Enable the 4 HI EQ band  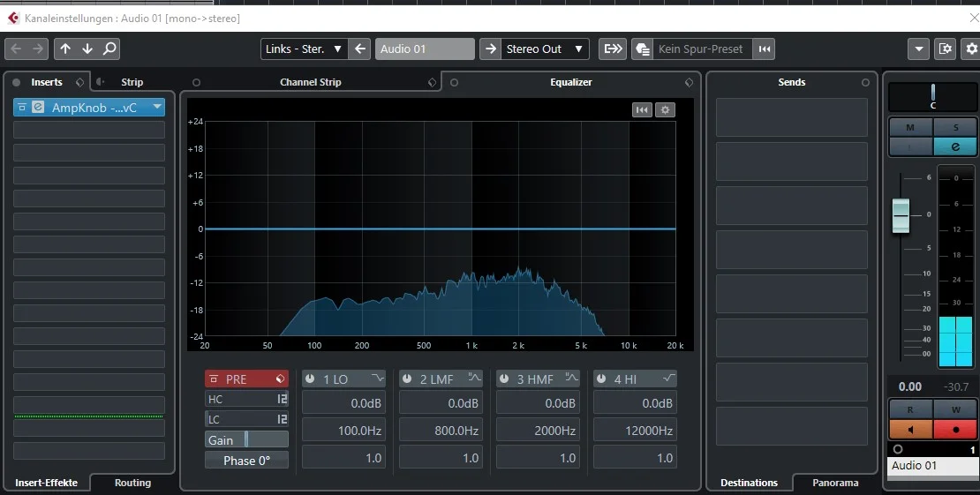click(x=601, y=379)
